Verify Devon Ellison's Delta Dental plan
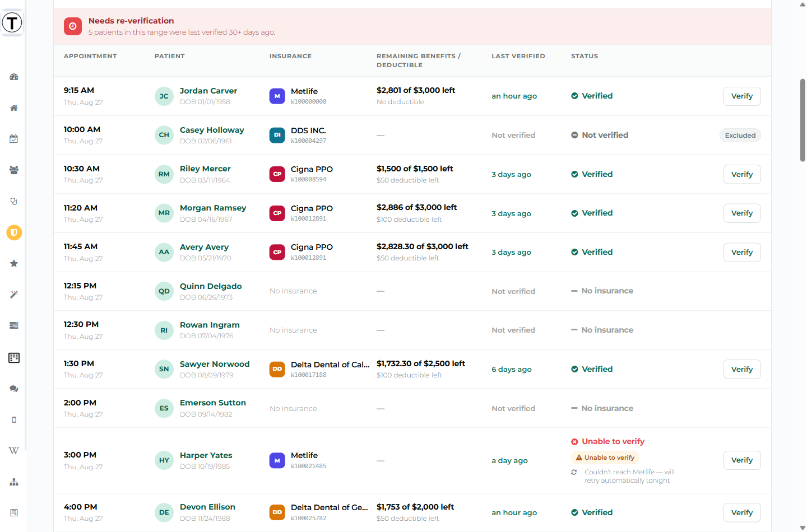Image resolution: width=807 pixels, height=532 pixels. tap(742, 513)
